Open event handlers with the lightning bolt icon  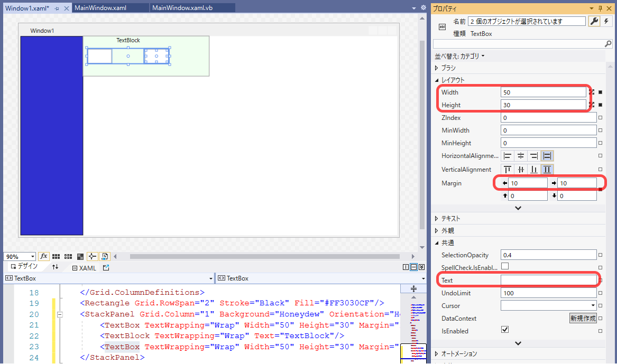[x=607, y=21]
